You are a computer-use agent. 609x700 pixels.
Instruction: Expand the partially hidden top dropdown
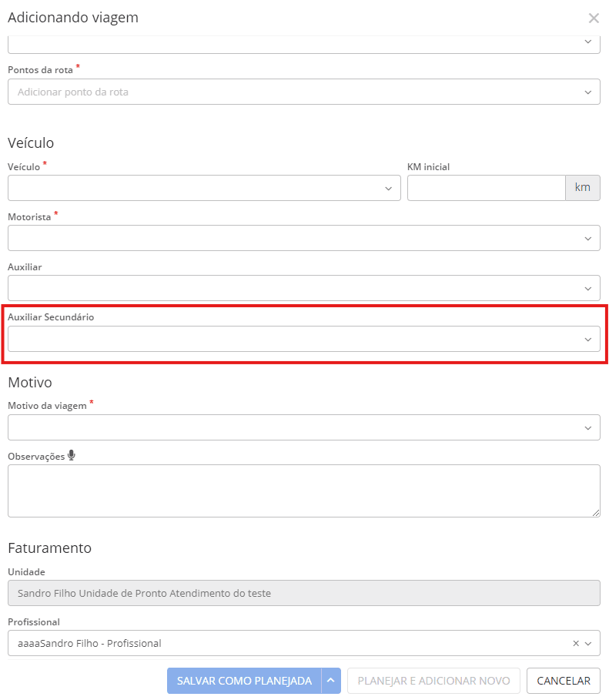[x=588, y=42]
